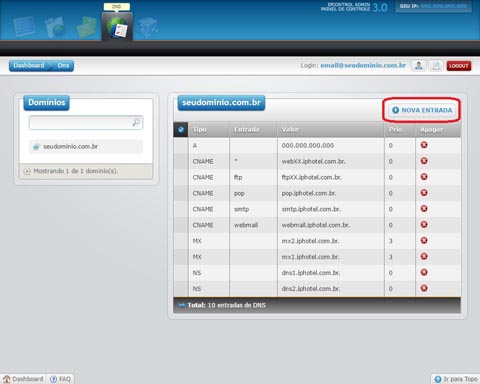
Task: Click Ir para Topo link
Action: (x=456, y=379)
